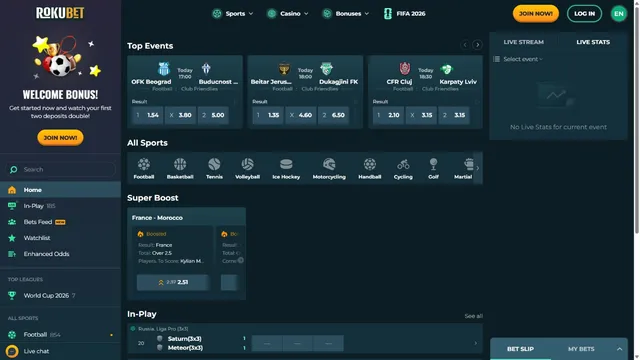The height and width of the screenshot is (360, 640).
Task: Bet 6.50 on Dukagjini FK win
Action: point(333,115)
